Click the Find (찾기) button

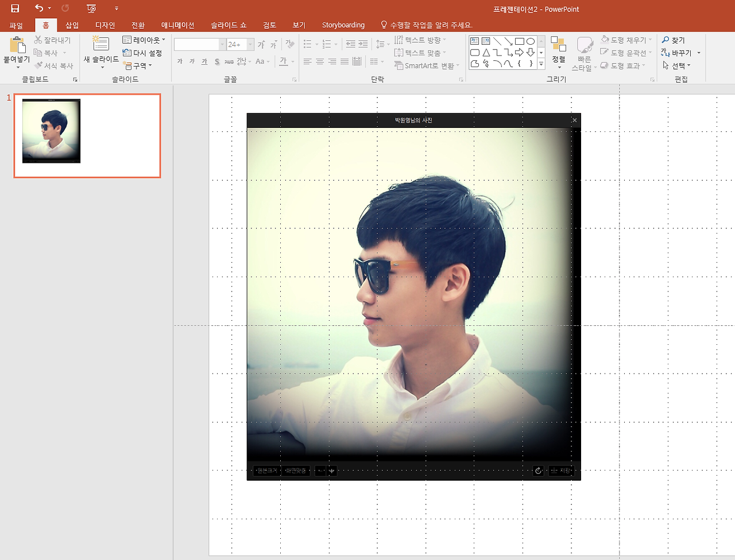[673, 40]
